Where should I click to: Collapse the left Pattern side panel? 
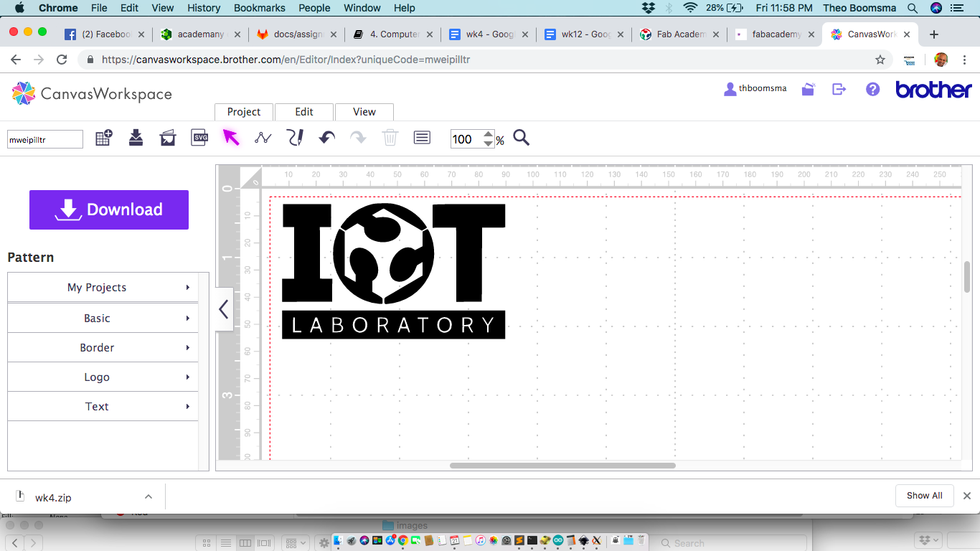tap(224, 309)
